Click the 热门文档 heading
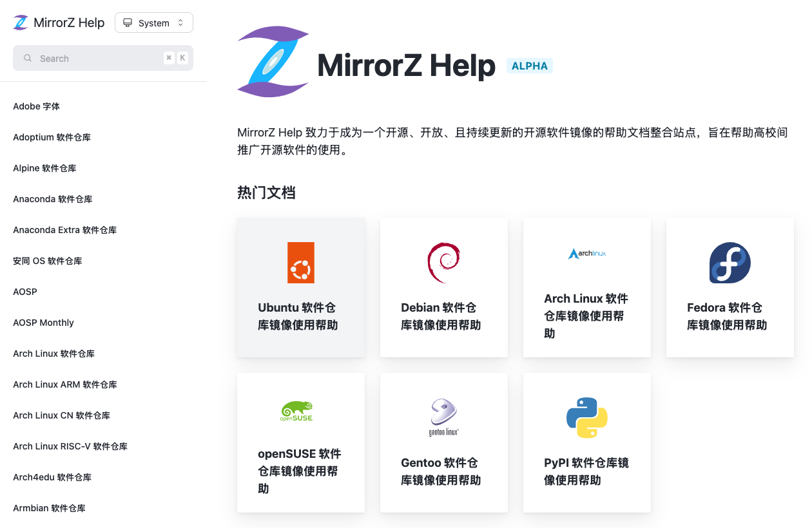The image size is (812, 528). pos(266,193)
